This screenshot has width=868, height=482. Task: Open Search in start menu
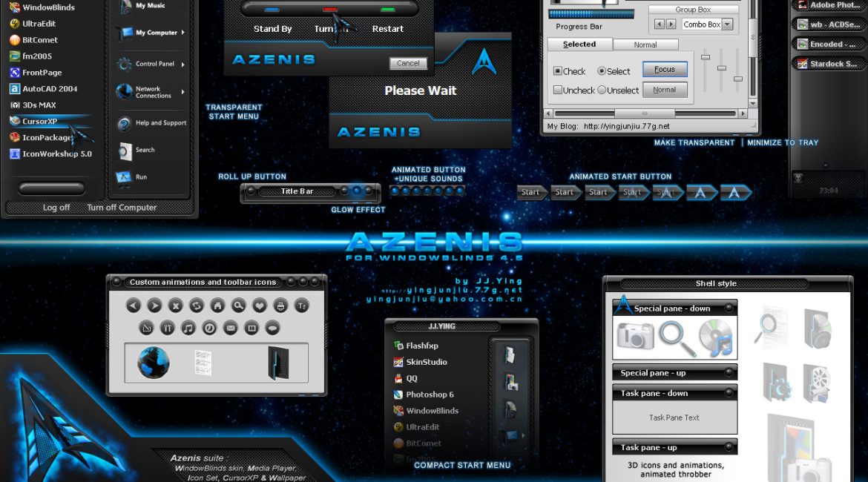point(137,151)
